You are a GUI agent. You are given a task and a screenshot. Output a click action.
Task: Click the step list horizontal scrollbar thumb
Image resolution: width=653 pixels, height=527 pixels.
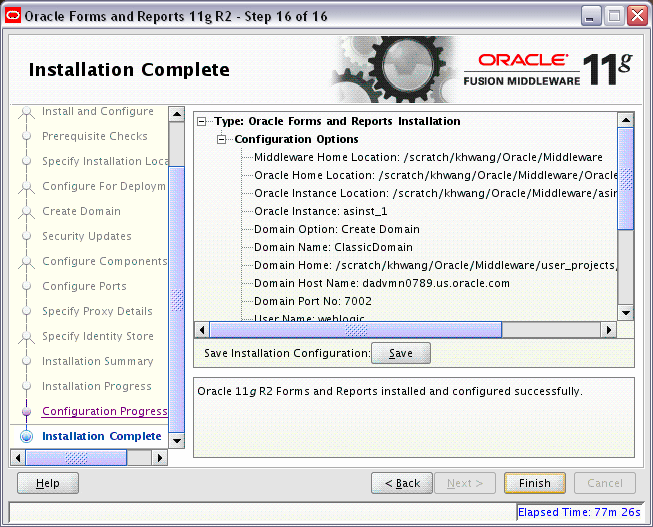pos(76,458)
